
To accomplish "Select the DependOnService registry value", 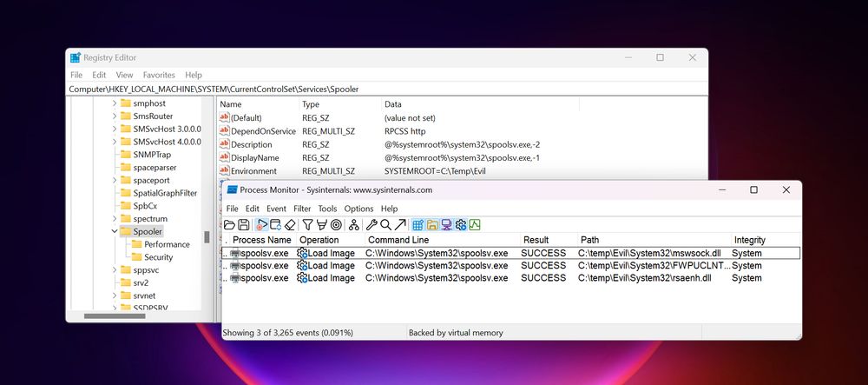I will click(263, 131).
